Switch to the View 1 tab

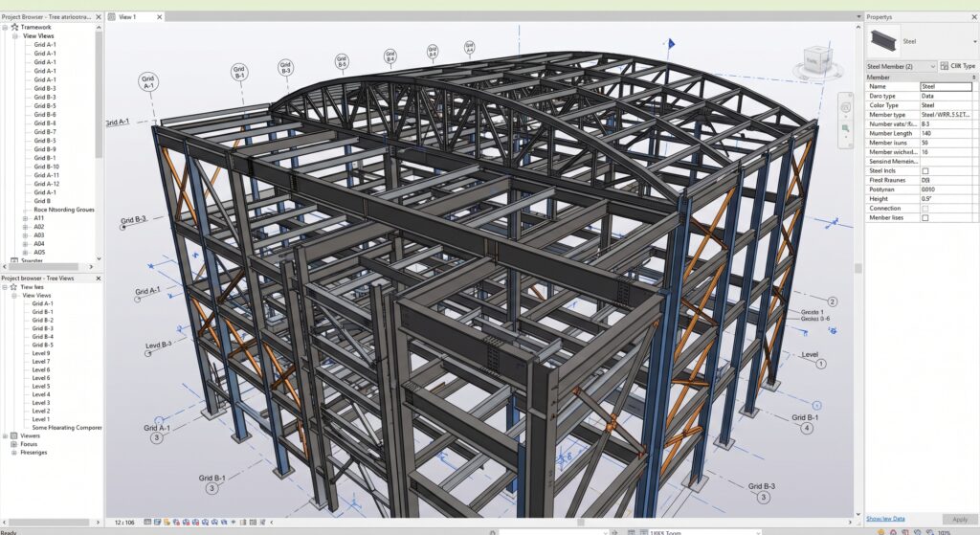pyautogui.click(x=127, y=17)
